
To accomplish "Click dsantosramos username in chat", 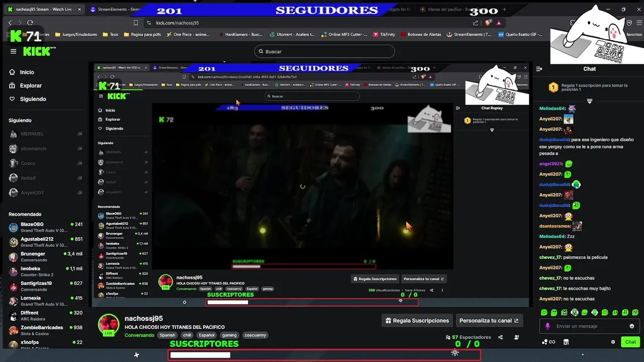I will [555, 226].
